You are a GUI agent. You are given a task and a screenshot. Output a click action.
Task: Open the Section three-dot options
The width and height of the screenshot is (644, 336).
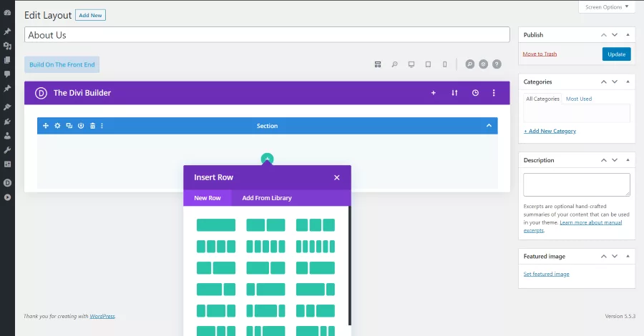pos(102,126)
